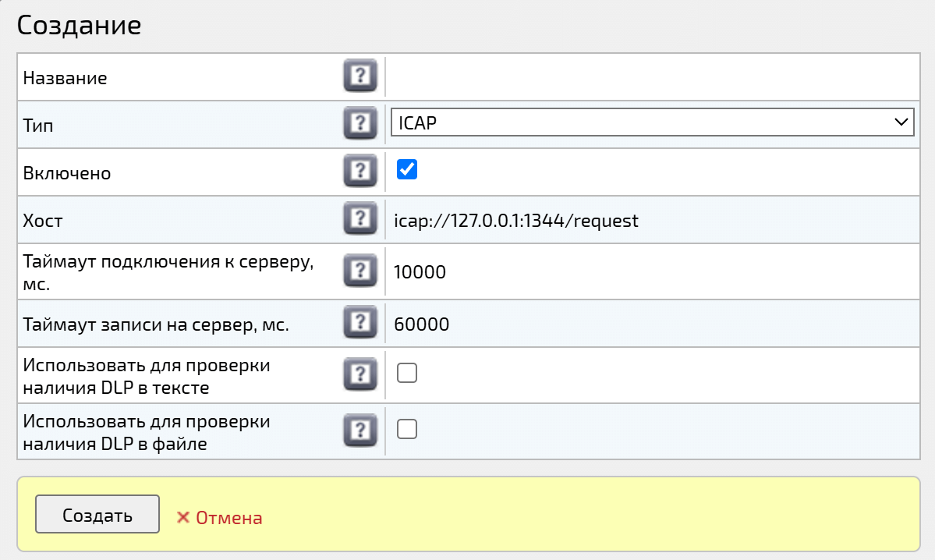This screenshot has width=935, height=560.
Task: Open help for the Тип field
Action: tap(359, 123)
